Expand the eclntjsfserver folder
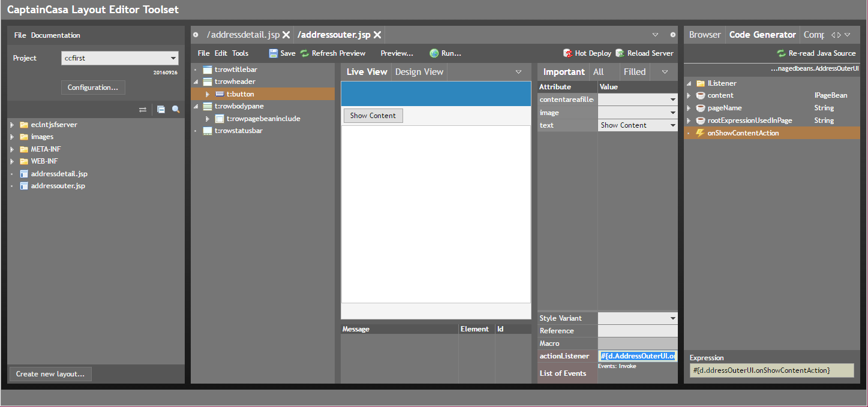The image size is (868, 407). point(12,125)
